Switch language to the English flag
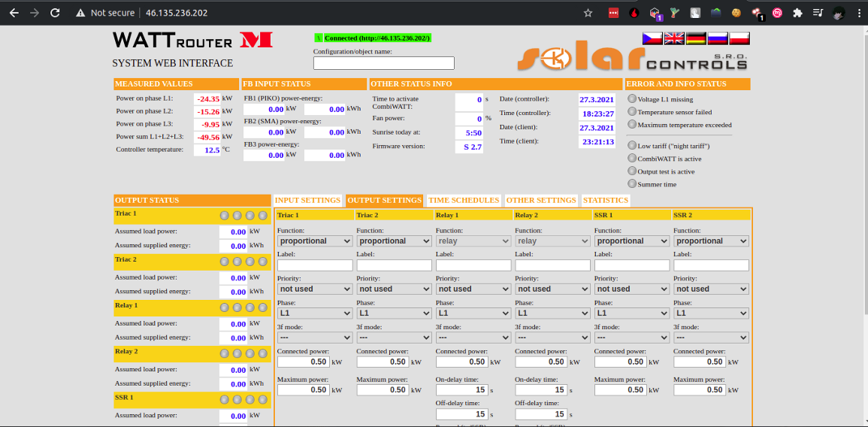 [x=674, y=38]
